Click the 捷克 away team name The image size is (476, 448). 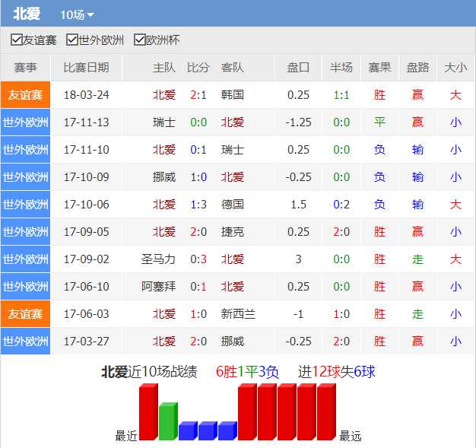click(233, 232)
